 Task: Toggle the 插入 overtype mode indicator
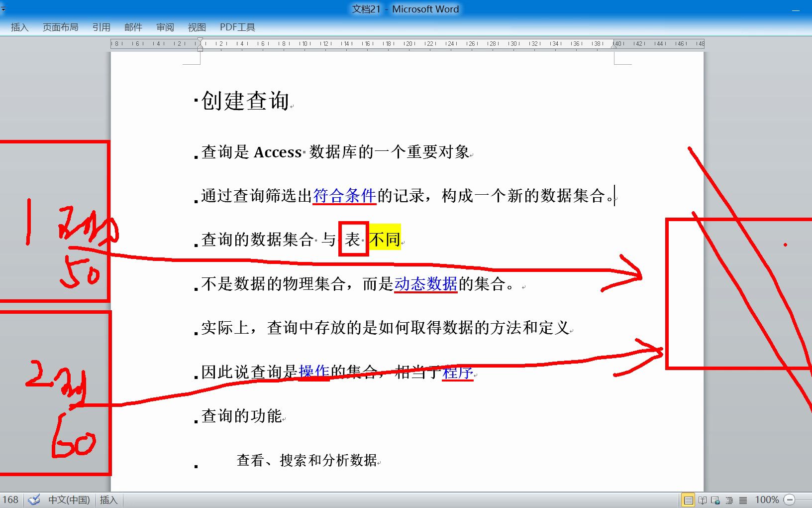point(108,500)
